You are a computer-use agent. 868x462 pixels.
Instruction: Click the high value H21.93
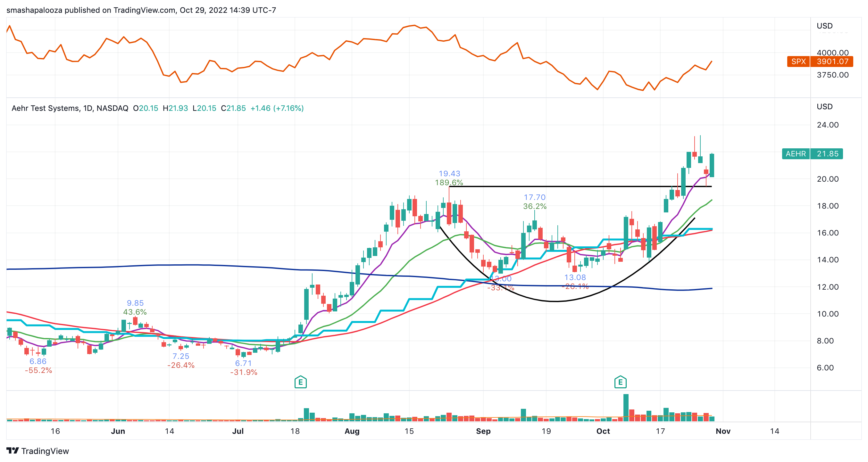click(175, 108)
